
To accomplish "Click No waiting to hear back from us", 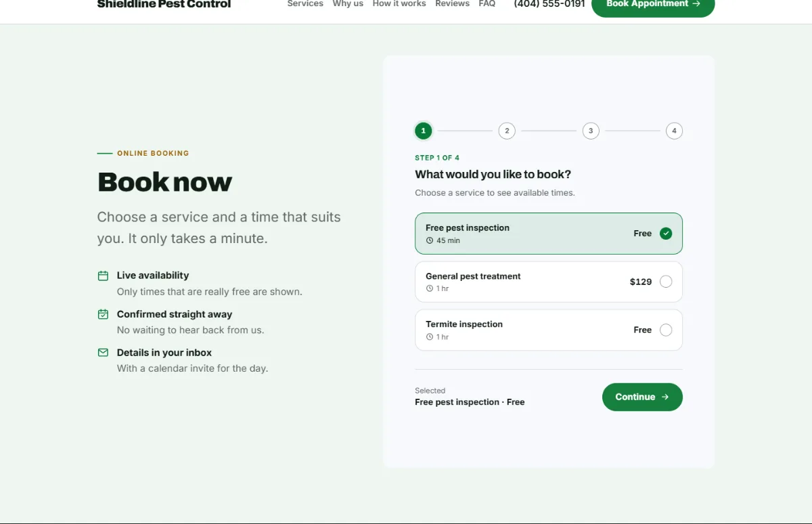I will 191,330.
